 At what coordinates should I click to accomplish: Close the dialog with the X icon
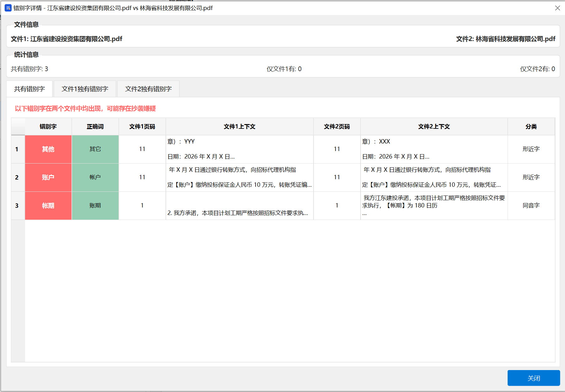pos(557,8)
